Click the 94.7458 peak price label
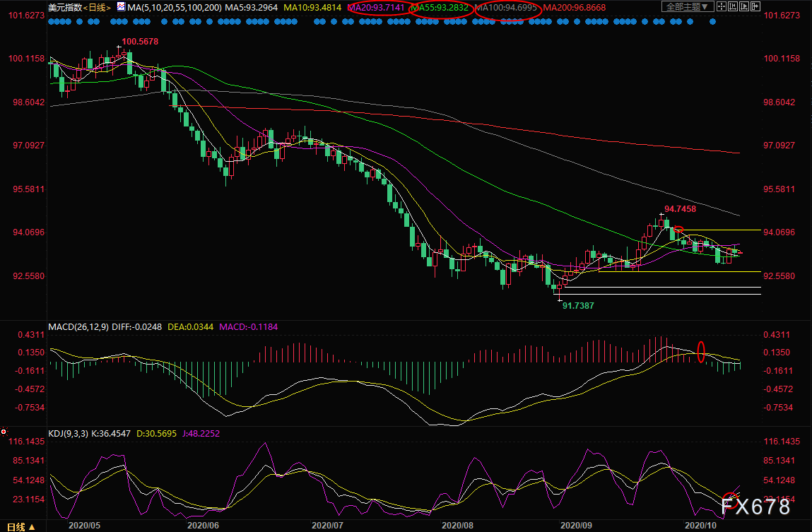Viewport: 812px width, 532px height. [682, 209]
